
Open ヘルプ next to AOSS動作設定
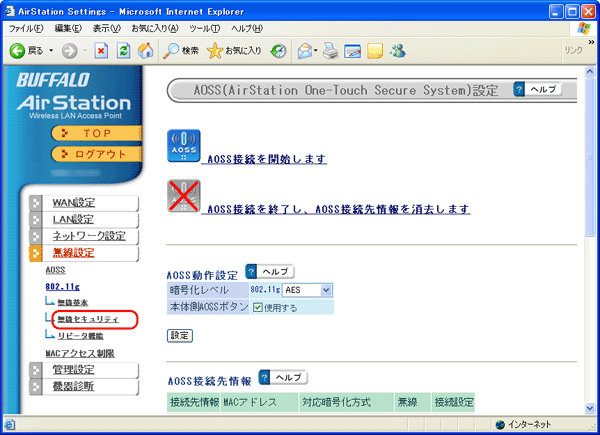pos(266,272)
